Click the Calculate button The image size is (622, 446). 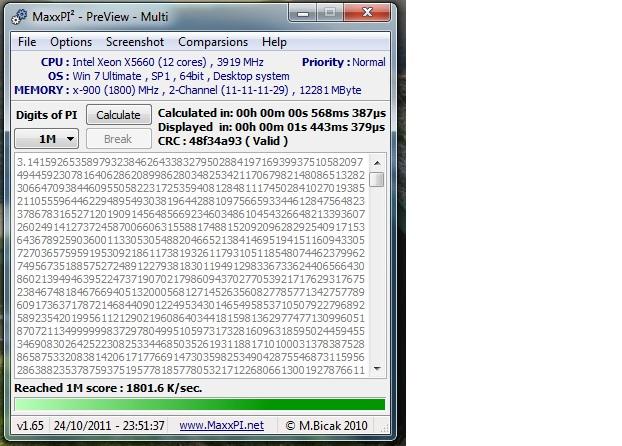coord(119,115)
